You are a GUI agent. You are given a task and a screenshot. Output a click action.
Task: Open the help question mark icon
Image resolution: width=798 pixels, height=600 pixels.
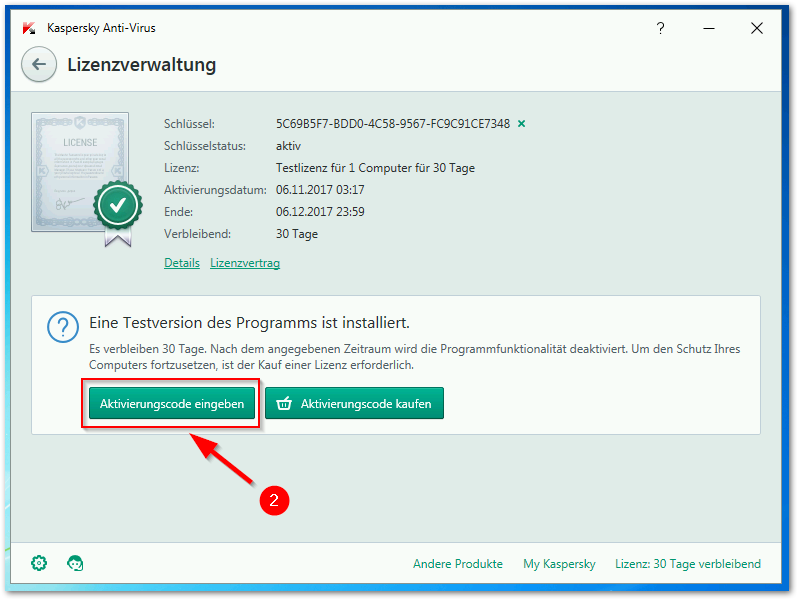tap(660, 28)
